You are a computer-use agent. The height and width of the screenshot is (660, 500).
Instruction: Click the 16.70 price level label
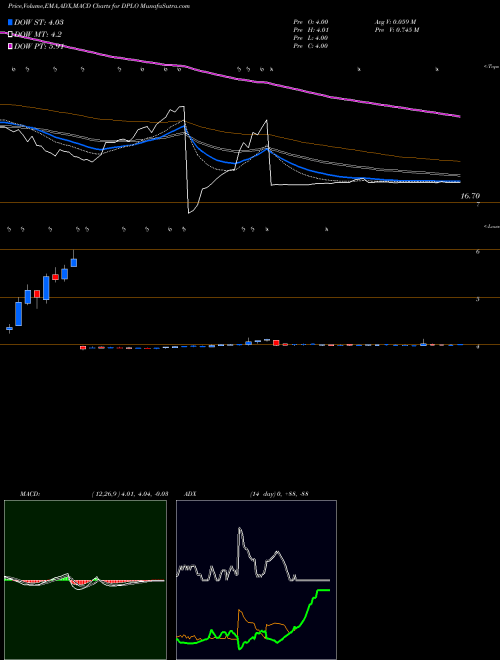click(x=470, y=196)
